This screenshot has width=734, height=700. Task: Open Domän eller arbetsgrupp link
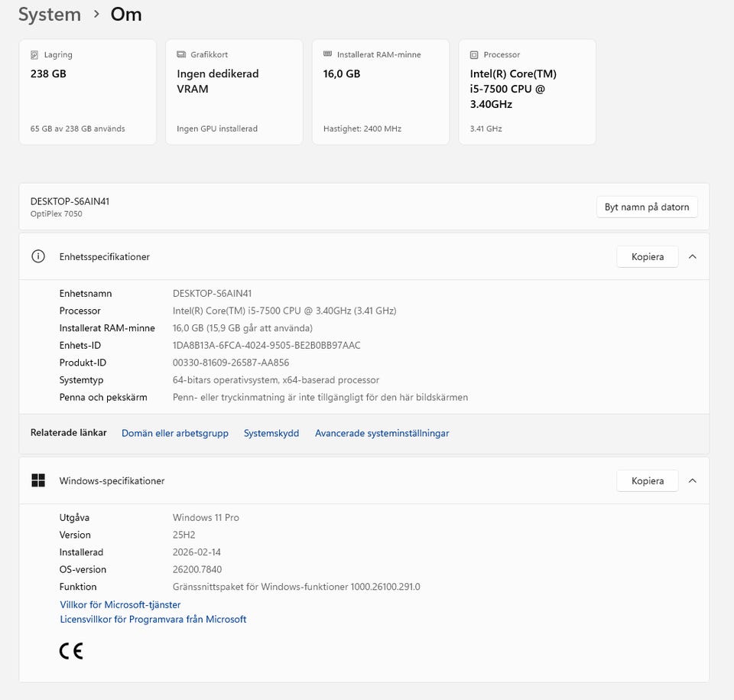pyautogui.click(x=175, y=433)
